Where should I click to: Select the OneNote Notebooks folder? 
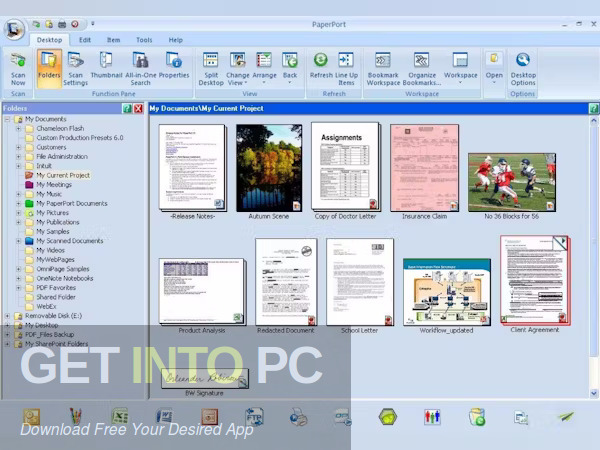tap(59, 278)
